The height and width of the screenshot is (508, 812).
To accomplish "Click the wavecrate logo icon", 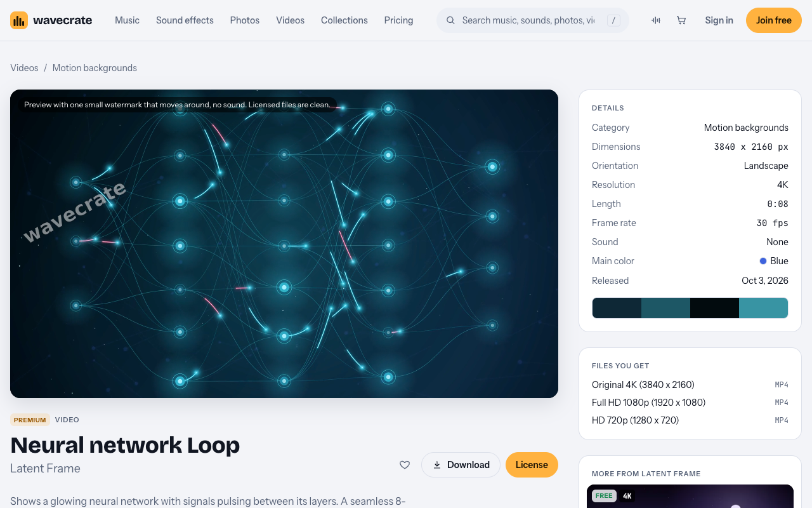I will (x=19, y=20).
